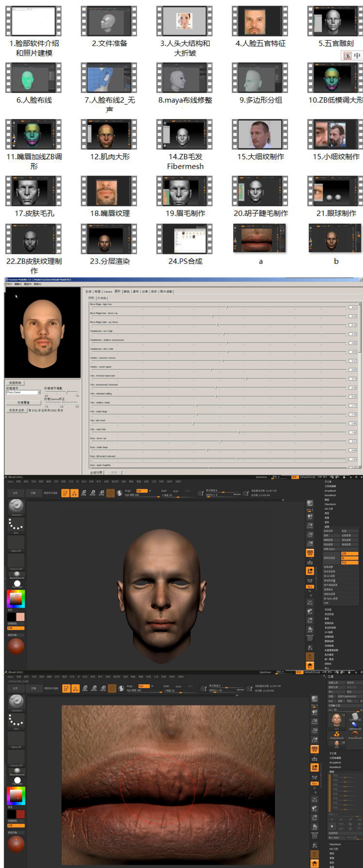Click QuickSave in ZBrush head window
This screenshot has height=868, width=363.
pyautogui.click(x=262, y=477)
